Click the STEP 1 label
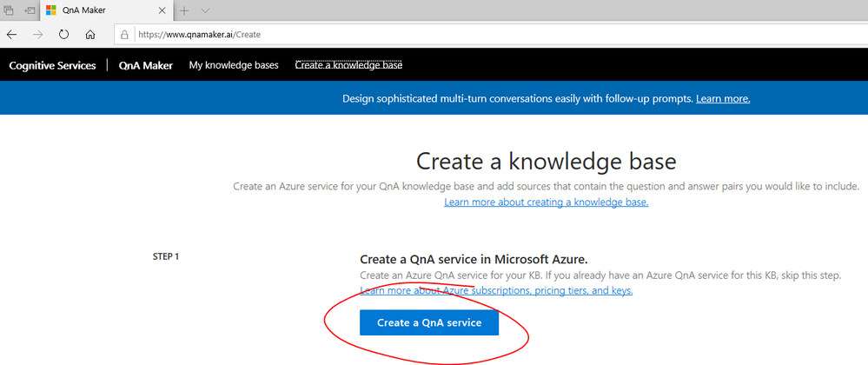868x365 pixels. [165, 257]
